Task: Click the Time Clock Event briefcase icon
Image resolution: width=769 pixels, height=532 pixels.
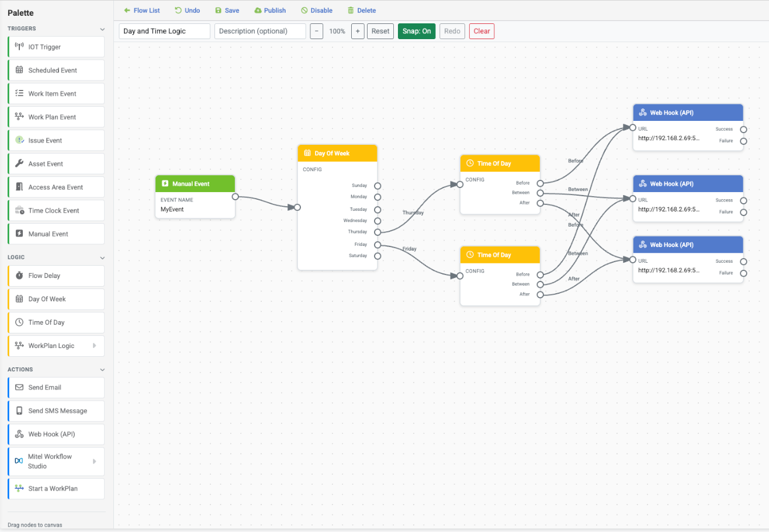Action: pos(19,210)
